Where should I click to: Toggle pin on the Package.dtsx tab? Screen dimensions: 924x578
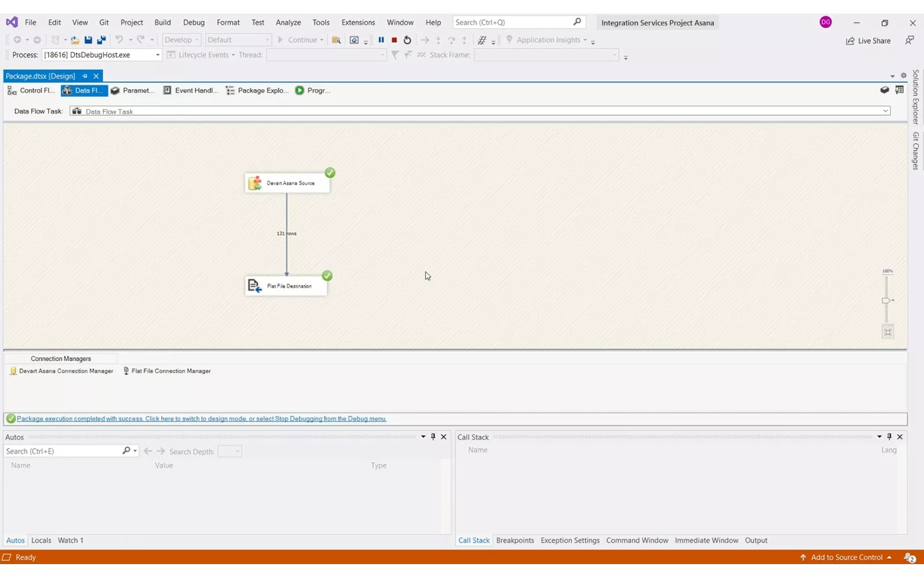coord(85,76)
